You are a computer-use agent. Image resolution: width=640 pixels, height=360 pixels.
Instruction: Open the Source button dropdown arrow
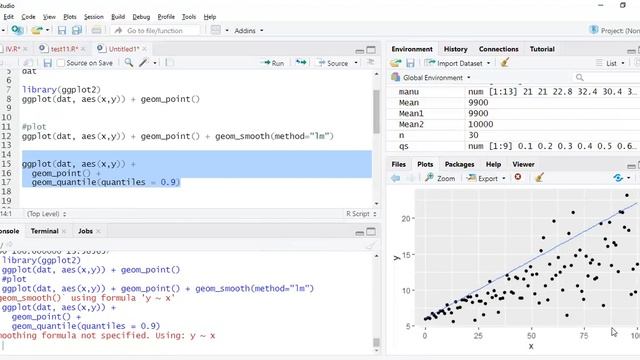click(x=356, y=63)
